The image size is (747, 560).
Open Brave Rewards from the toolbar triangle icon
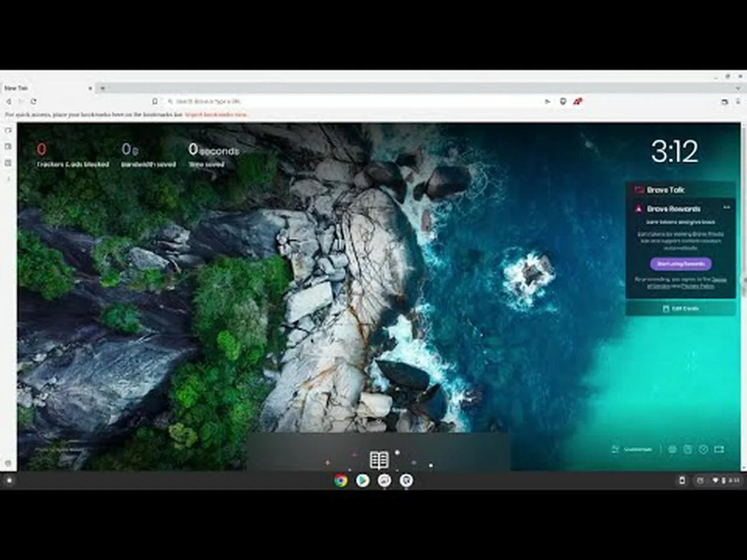click(578, 101)
